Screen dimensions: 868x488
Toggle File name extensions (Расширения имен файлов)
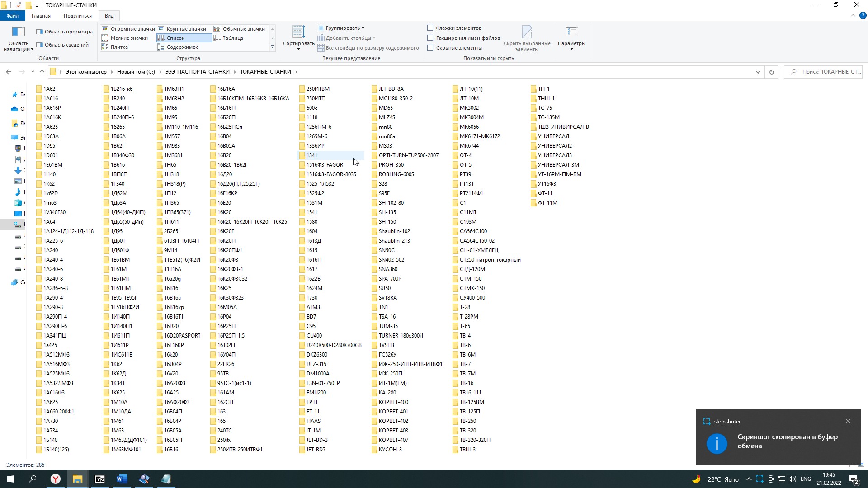coord(430,38)
